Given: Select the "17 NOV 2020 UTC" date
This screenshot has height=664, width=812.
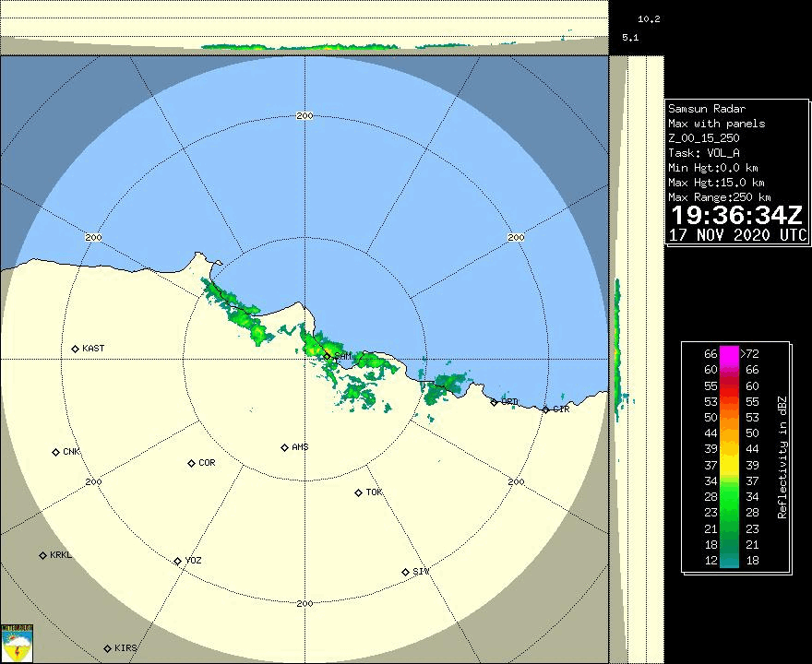Looking at the screenshot, I should (x=738, y=235).
